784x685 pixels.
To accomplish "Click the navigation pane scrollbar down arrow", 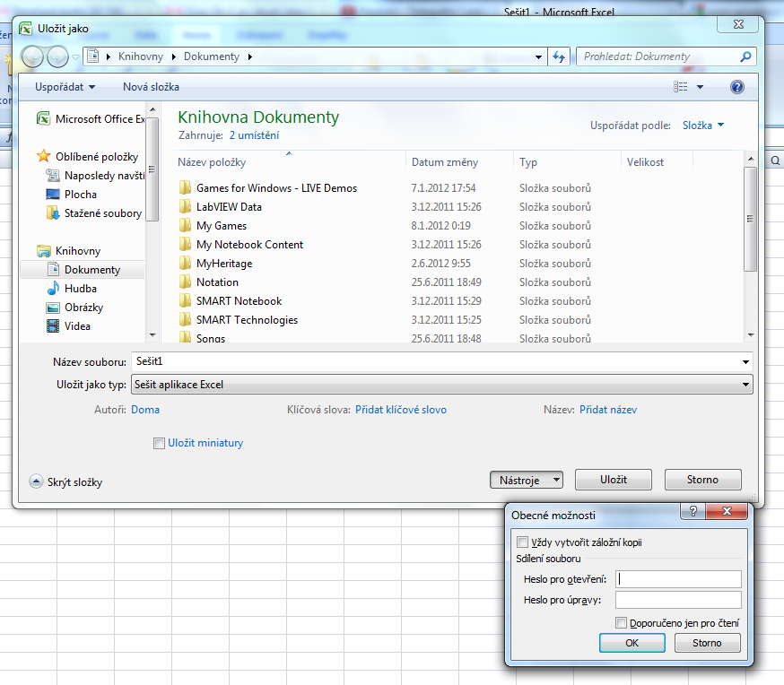I will 153,335.
